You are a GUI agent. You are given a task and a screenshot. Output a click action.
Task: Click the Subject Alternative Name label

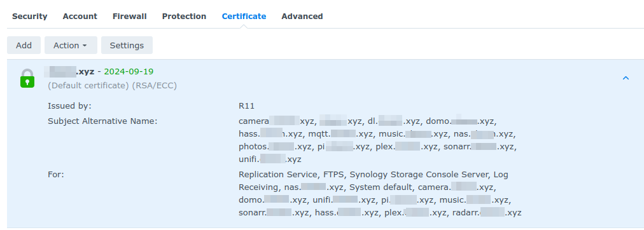coord(102,121)
